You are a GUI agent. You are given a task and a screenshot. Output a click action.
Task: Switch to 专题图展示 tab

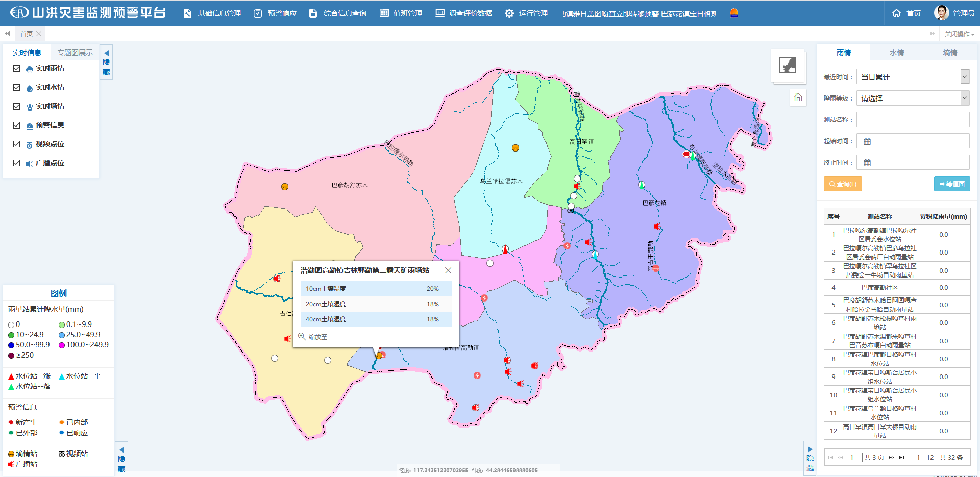(75, 53)
